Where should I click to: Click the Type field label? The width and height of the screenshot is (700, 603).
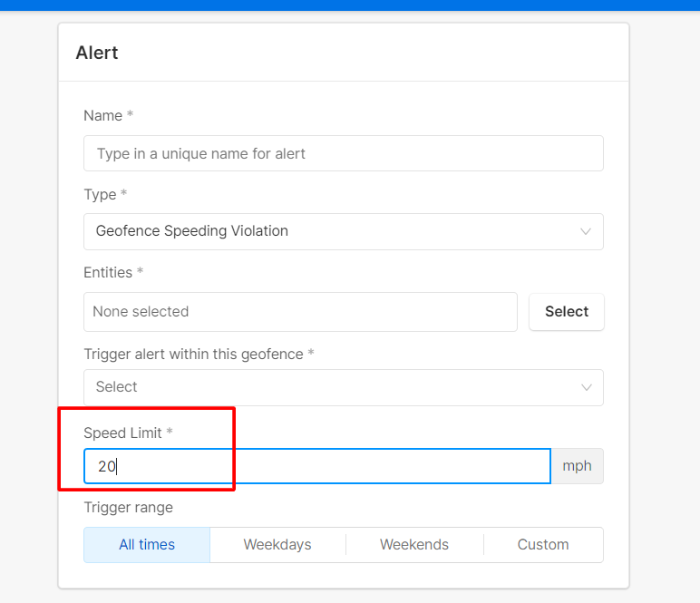pos(100,195)
